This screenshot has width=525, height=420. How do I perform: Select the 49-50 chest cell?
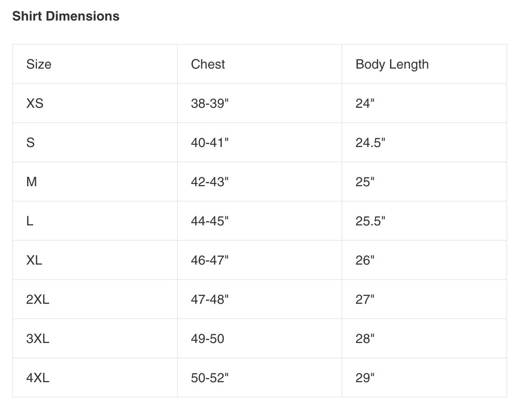click(x=207, y=339)
